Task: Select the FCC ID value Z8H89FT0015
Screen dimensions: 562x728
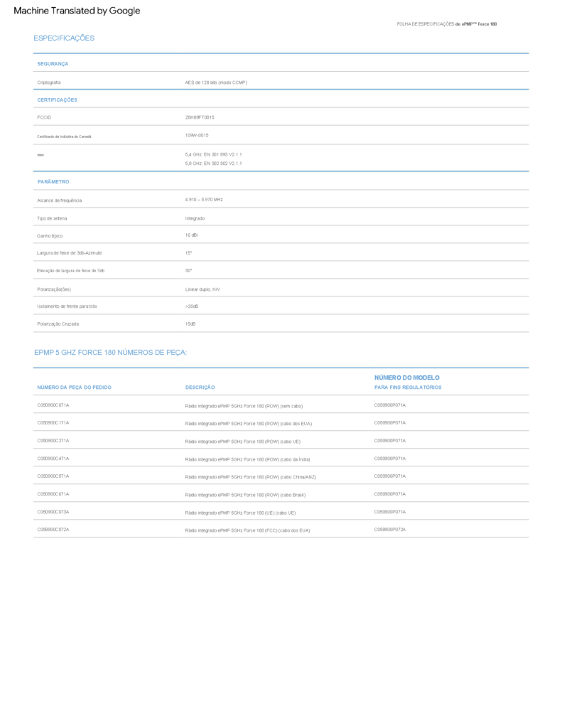Action: tap(200, 117)
